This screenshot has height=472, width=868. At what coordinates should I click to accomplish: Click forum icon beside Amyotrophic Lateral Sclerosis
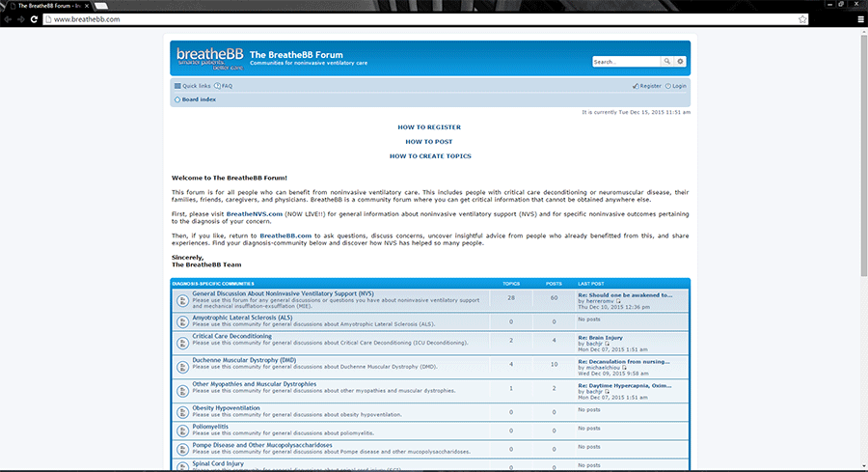(182, 321)
